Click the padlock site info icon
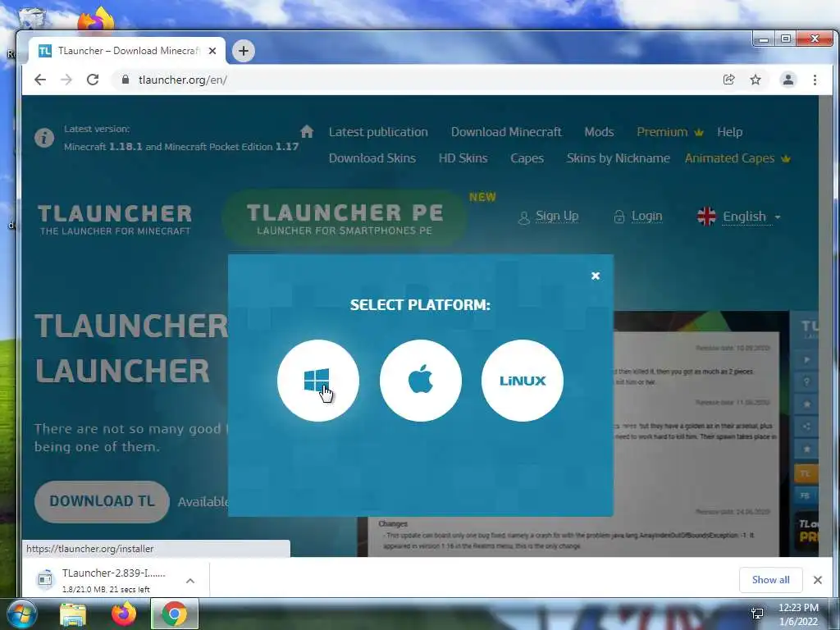This screenshot has width=840, height=630. coord(126,80)
